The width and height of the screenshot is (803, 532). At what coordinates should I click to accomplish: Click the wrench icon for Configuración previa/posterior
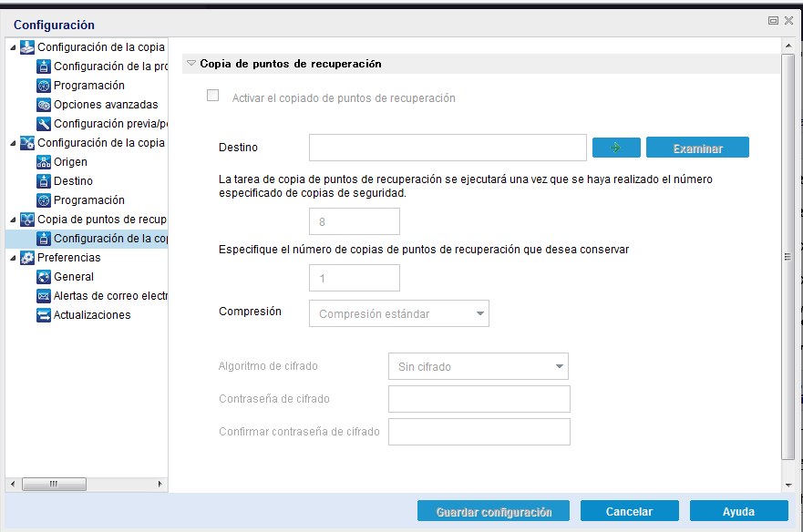pos(44,123)
